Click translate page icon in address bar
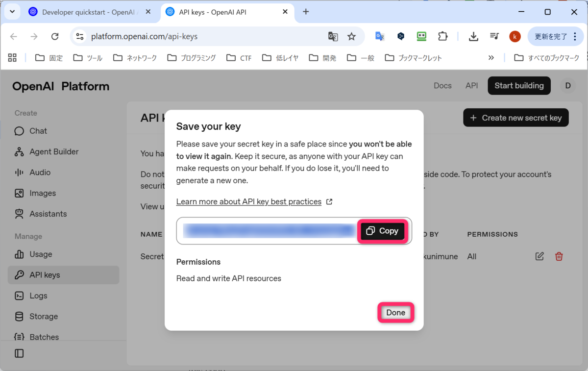 (x=333, y=36)
